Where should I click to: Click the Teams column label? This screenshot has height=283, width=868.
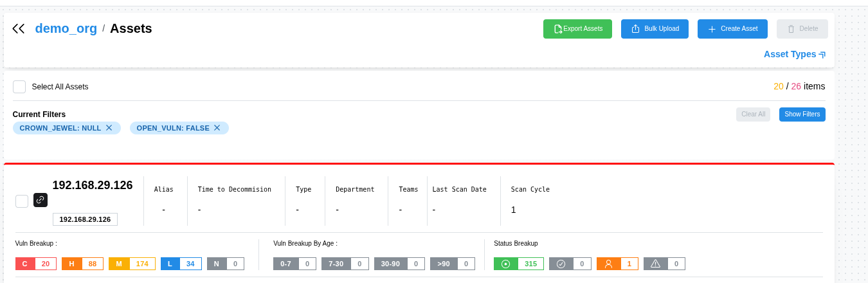408,189
